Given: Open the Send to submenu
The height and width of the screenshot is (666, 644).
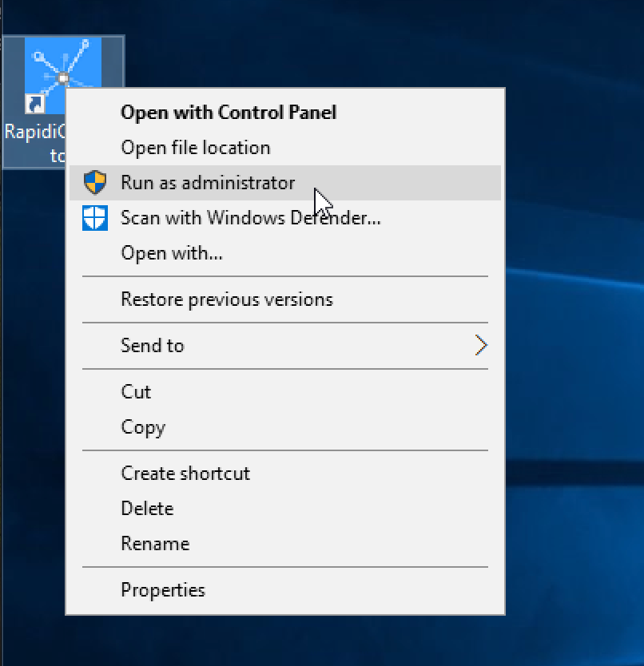Looking at the screenshot, I should [284, 346].
